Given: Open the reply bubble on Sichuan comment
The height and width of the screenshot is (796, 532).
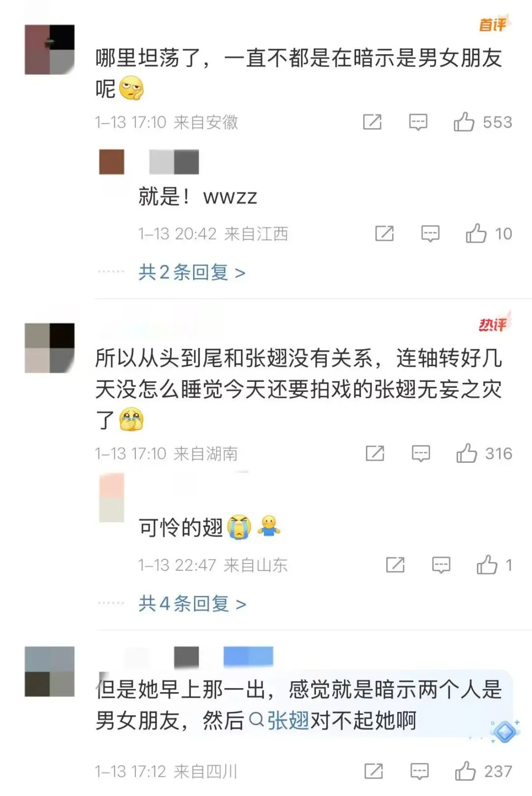Looking at the screenshot, I should pyautogui.click(x=420, y=771).
